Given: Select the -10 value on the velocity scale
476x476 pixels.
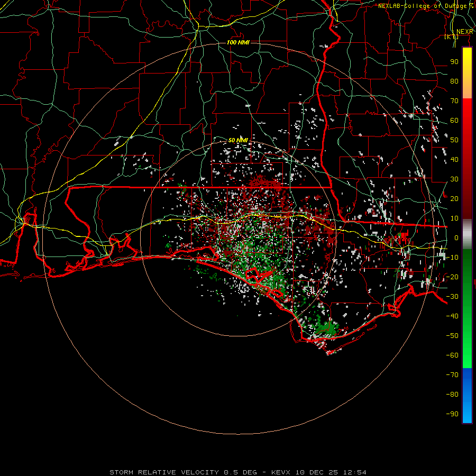Looking at the screenshot, I should coord(452,258).
